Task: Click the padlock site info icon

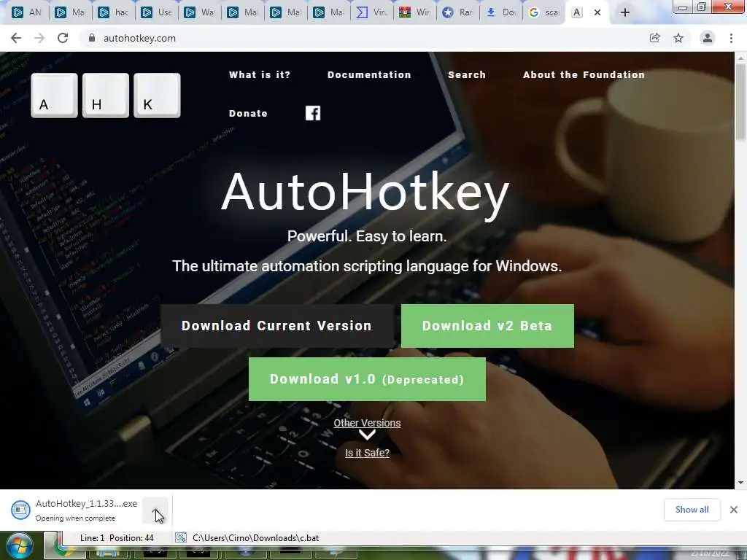Action: point(92,38)
